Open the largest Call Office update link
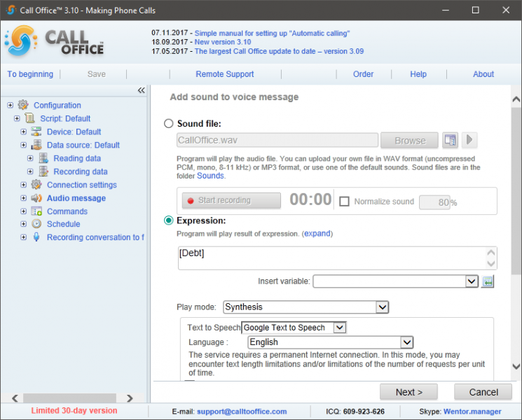Image resolution: width=522 pixels, height=420 pixels. coord(279,51)
